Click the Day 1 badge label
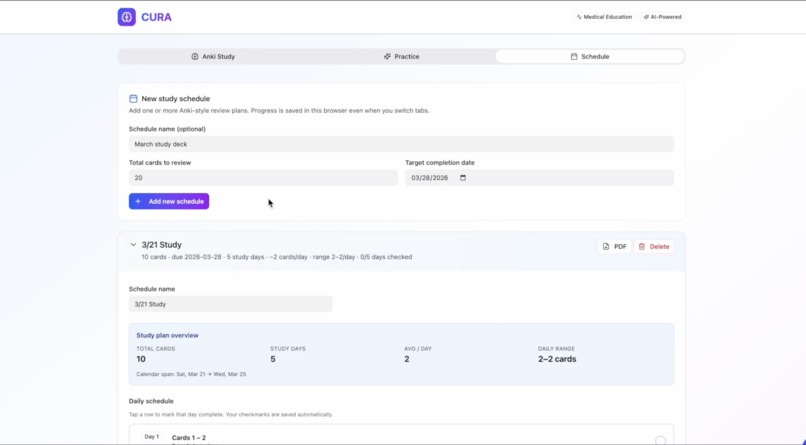Screen dimensions: 806x445 click(152, 437)
